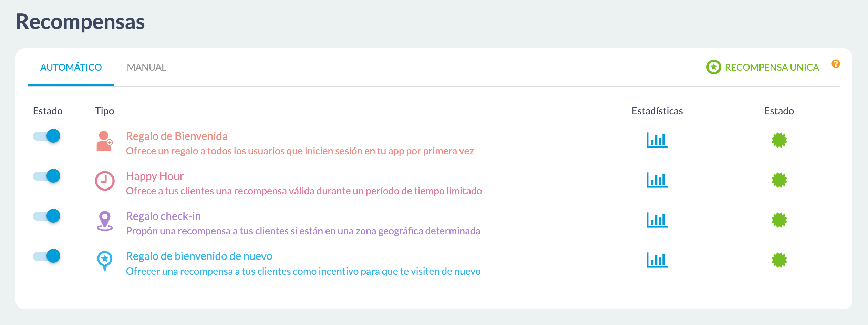Image resolution: width=868 pixels, height=325 pixels.
Task: Click green status badge for Regalo check-in
Action: [779, 220]
